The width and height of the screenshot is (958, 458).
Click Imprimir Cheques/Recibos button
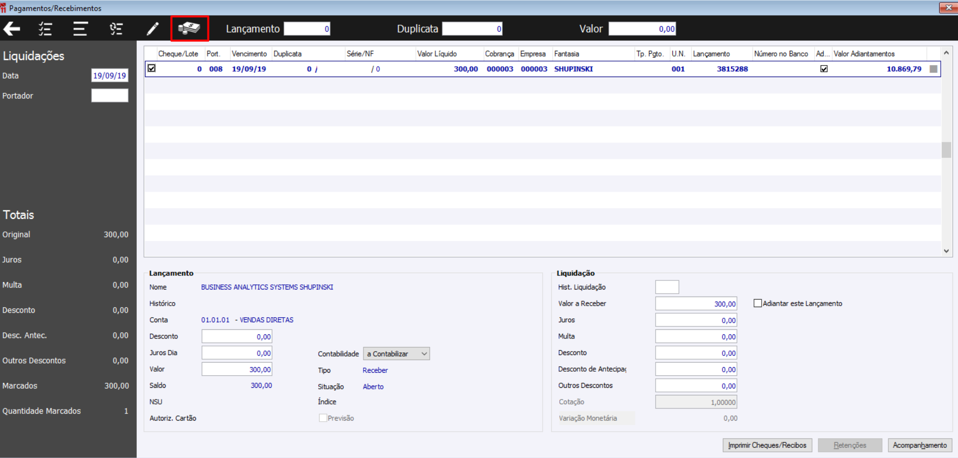click(x=767, y=445)
